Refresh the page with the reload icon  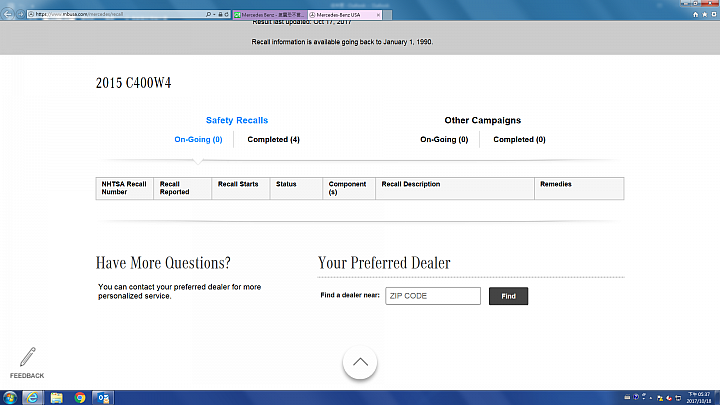tap(226, 15)
